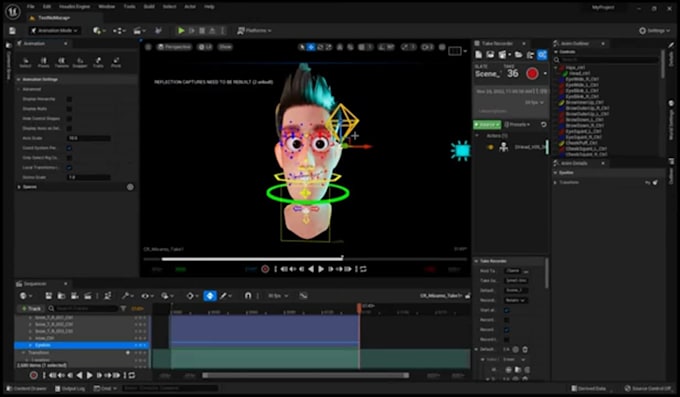Select CheekPuff_Ctrl in Anim Outliner
680x397 pixels.
pos(582,143)
